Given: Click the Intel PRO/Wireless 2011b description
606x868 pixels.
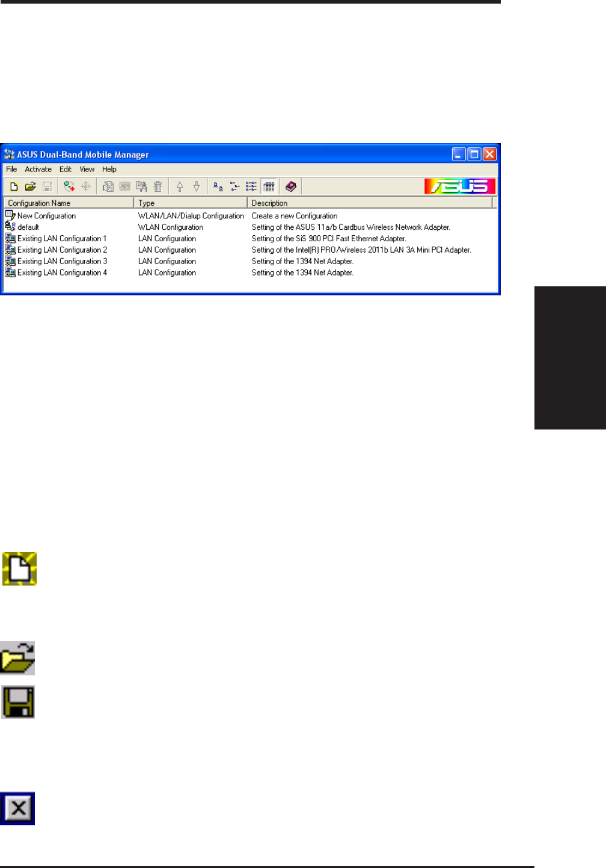Looking at the screenshot, I should (x=361, y=250).
